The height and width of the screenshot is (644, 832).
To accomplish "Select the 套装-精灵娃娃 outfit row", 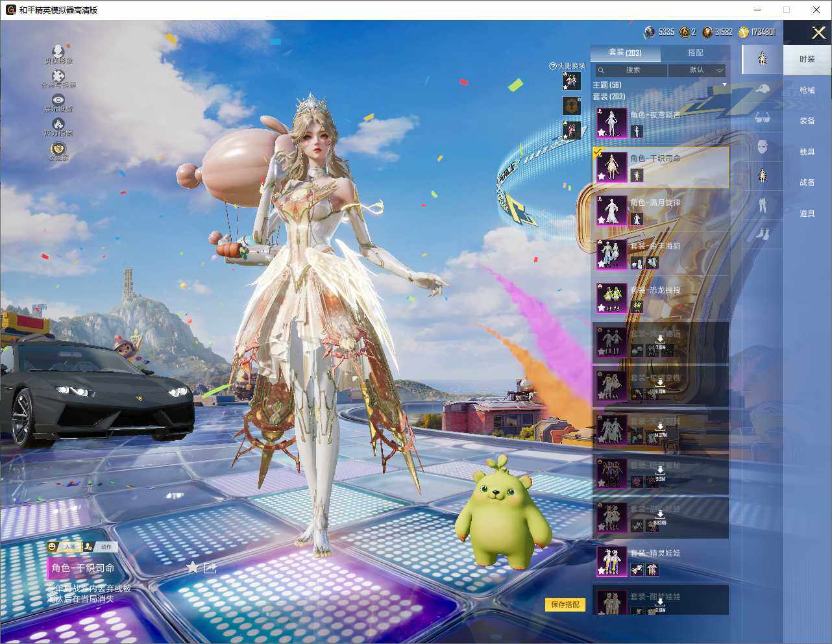I will [x=661, y=561].
